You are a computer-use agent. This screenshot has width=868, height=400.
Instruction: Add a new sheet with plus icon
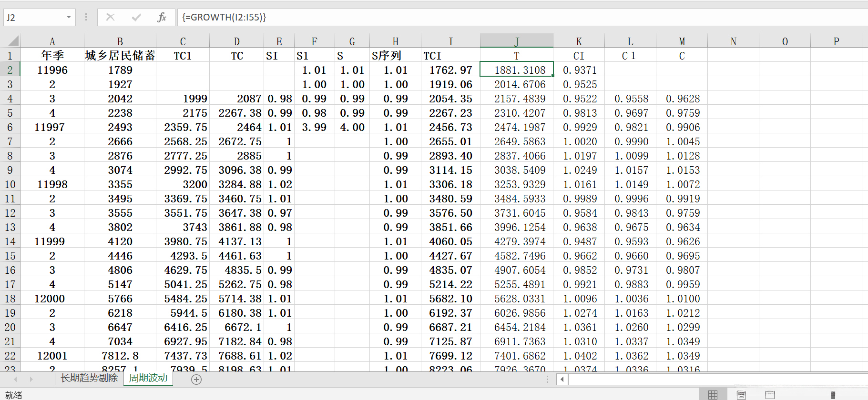[x=196, y=380]
